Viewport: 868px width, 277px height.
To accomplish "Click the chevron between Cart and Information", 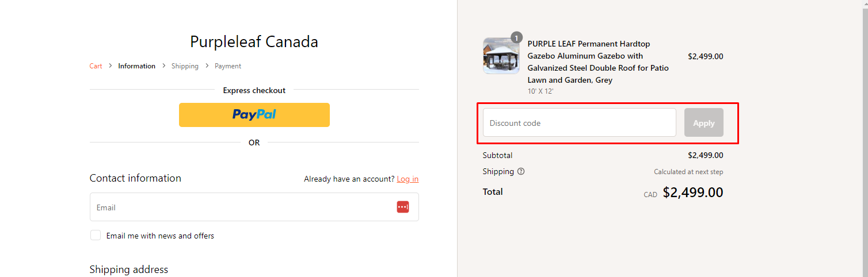I will (x=110, y=66).
